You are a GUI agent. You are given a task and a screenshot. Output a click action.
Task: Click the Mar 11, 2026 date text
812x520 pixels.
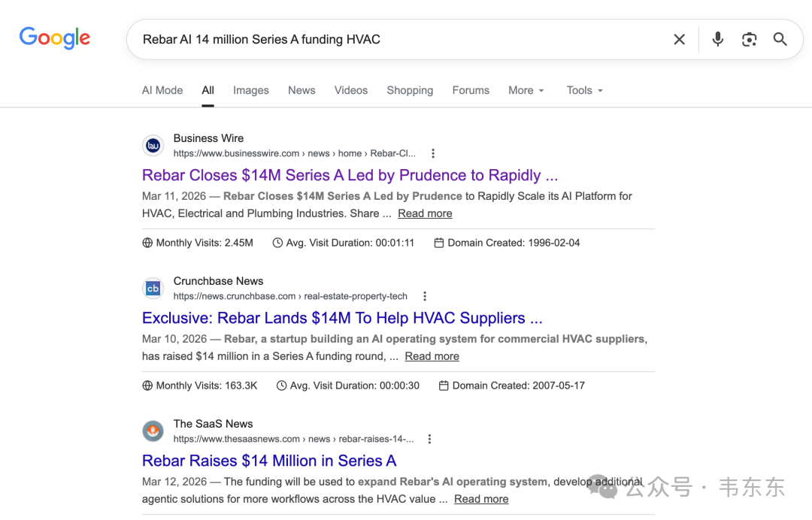174,196
